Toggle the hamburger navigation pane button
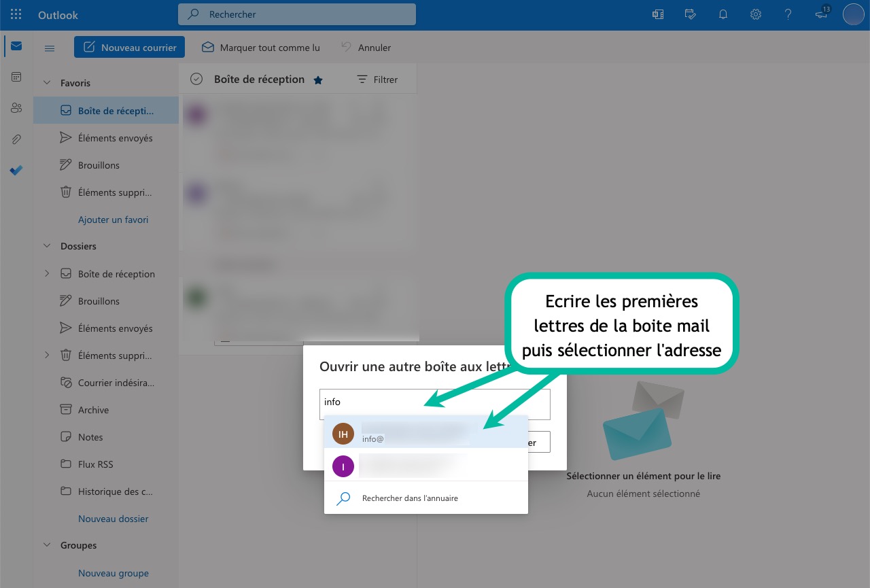 (50, 48)
